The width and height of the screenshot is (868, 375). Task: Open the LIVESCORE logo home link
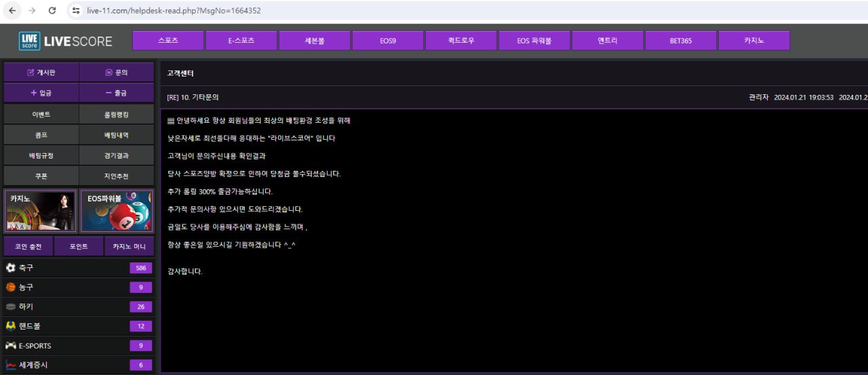(x=66, y=41)
